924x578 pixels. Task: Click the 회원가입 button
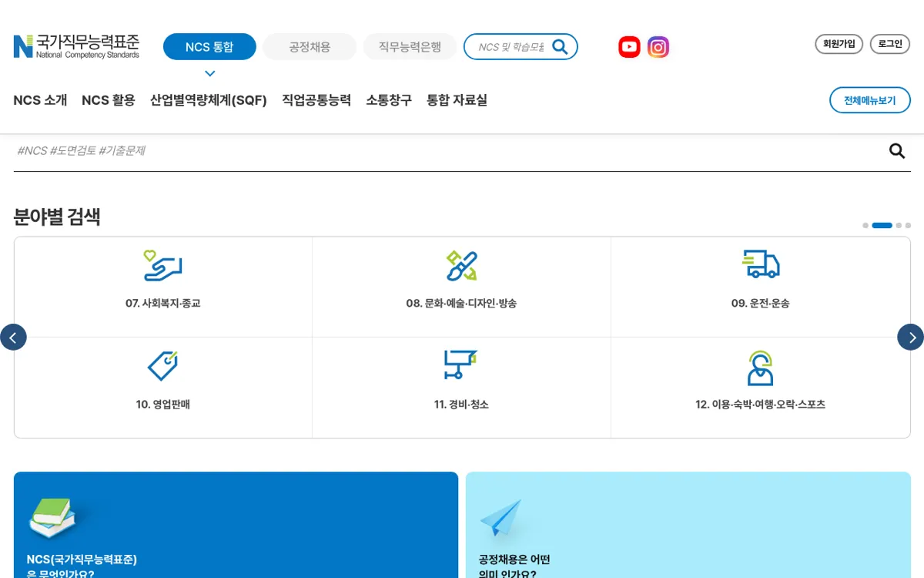pos(839,44)
